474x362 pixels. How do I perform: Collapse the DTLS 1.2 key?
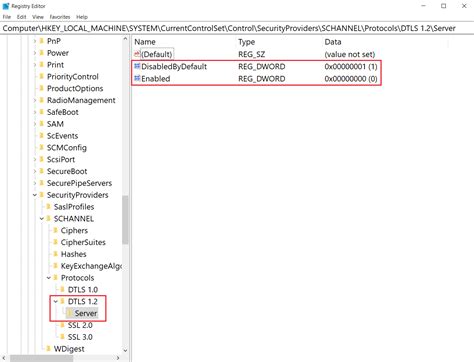(x=56, y=301)
